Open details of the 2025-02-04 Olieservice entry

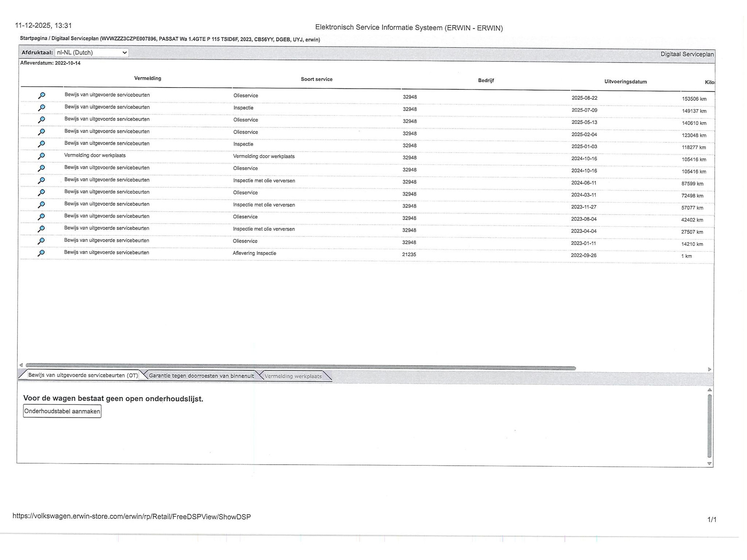click(x=41, y=132)
